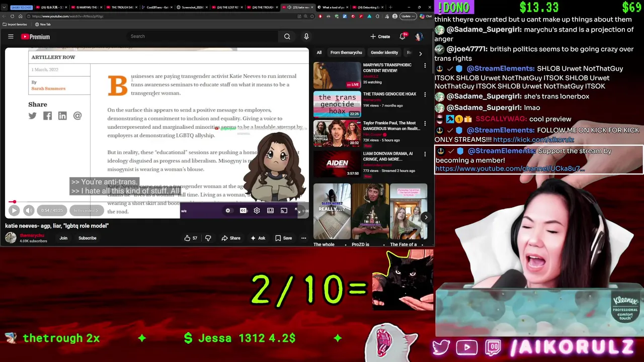The height and width of the screenshot is (362, 644).
Task: Share the article on Facebook
Action: click(47, 116)
